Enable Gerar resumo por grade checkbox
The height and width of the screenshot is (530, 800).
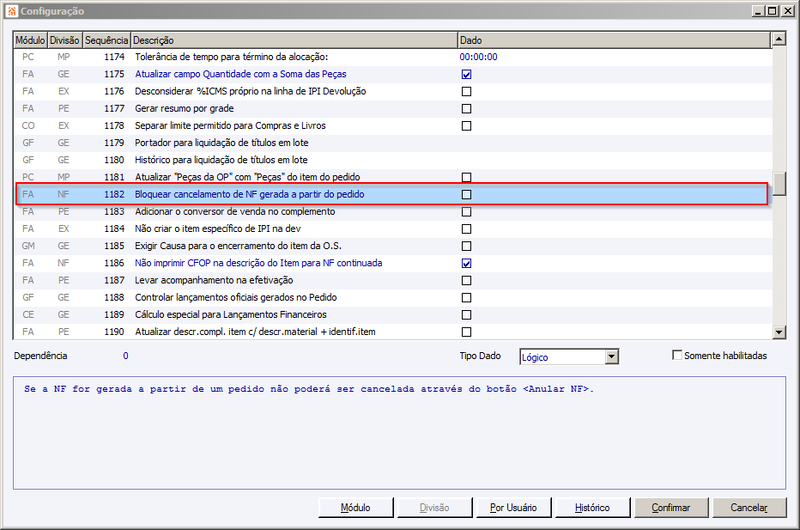click(466, 109)
